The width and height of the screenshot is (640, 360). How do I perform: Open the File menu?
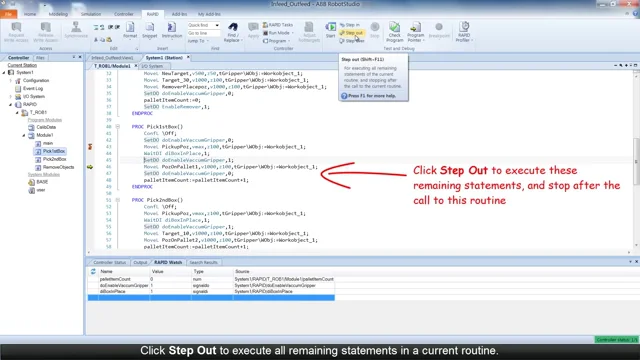point(9,14)
